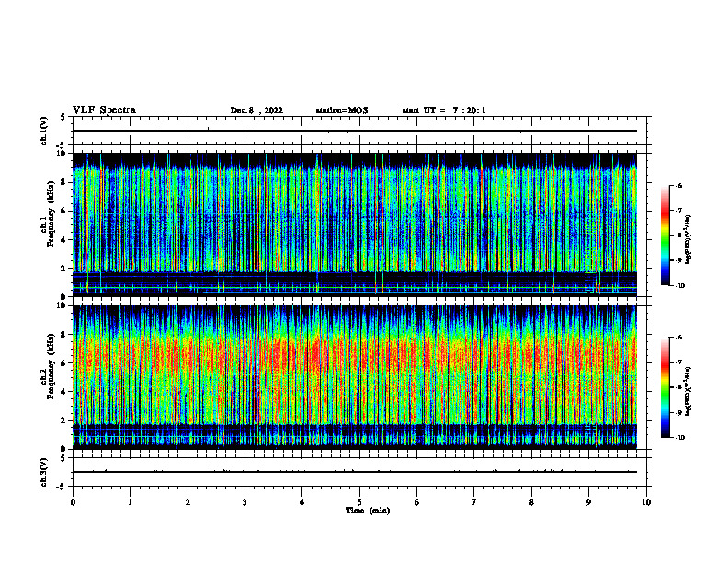Viewport: 728px width, 563px height.
Task: Click the "start UT = 7 :20: 1" text
Action: pos(444,110)
